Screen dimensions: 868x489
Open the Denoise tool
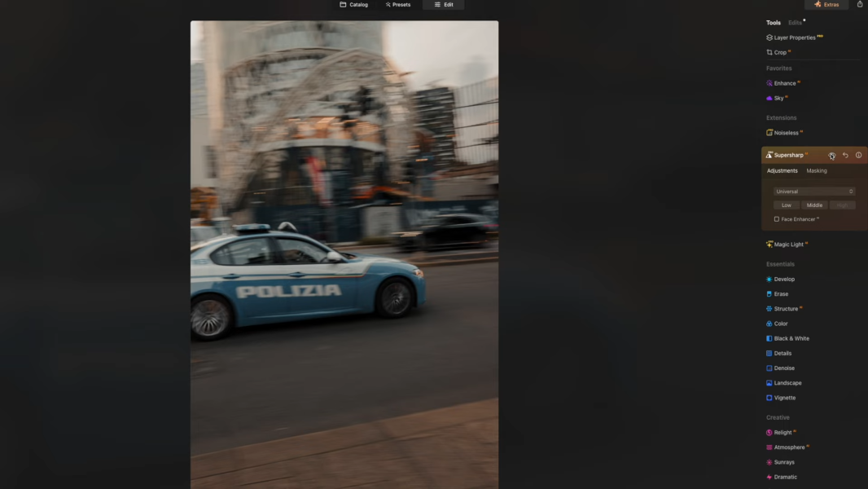click(781, 368)
